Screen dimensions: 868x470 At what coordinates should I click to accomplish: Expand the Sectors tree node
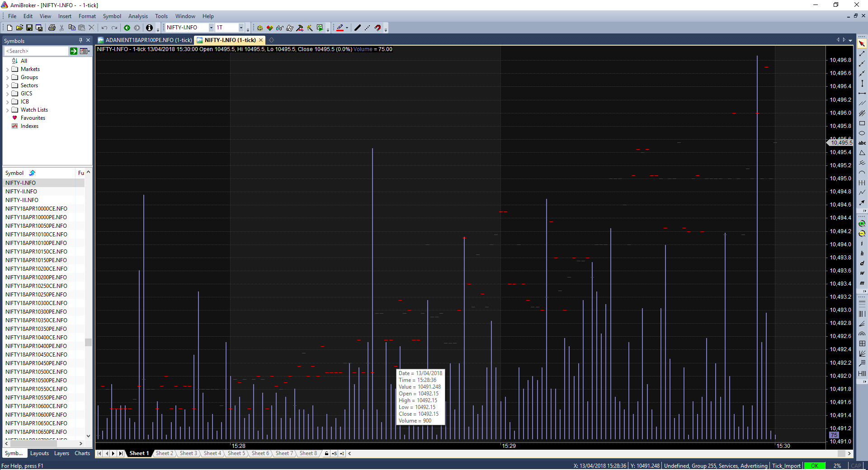tap(8, 86)
